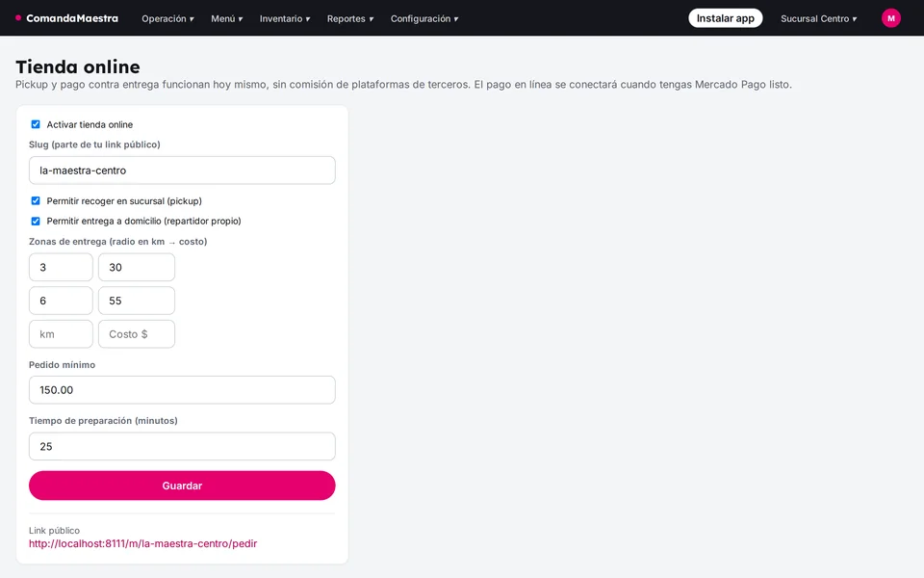The height and width of the screenshot is (578, 924).
Task: Click the Slug label text
Action: pos(94,144)
